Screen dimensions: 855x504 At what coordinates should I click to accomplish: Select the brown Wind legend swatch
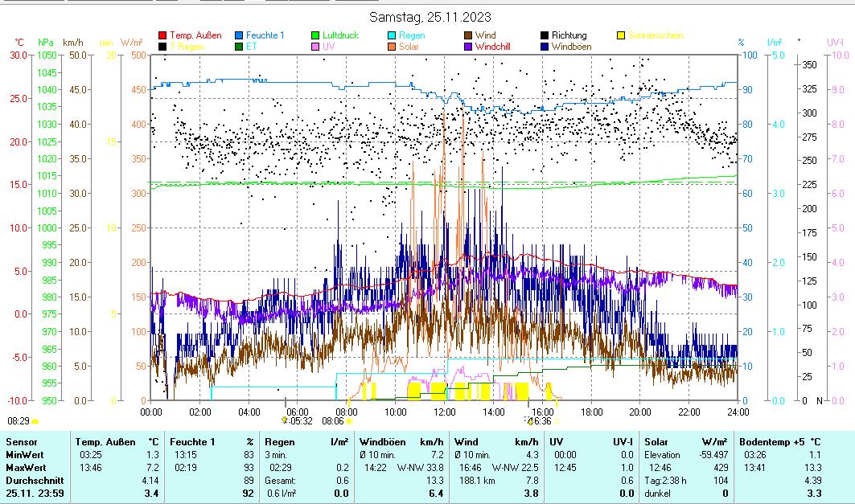point(468,35)
